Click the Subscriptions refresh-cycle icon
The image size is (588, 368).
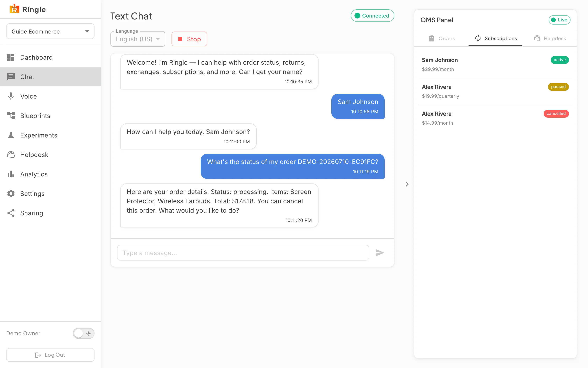tap(478, 38)
